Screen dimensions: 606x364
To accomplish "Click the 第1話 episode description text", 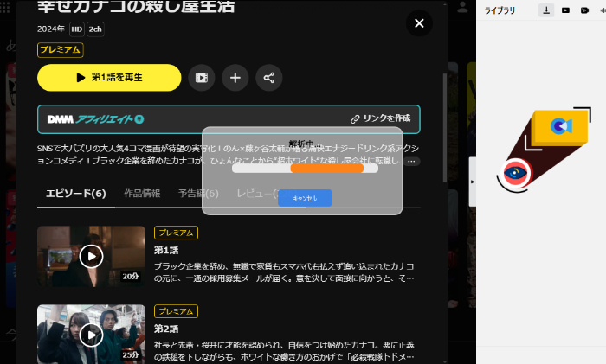I will point(284,272).
